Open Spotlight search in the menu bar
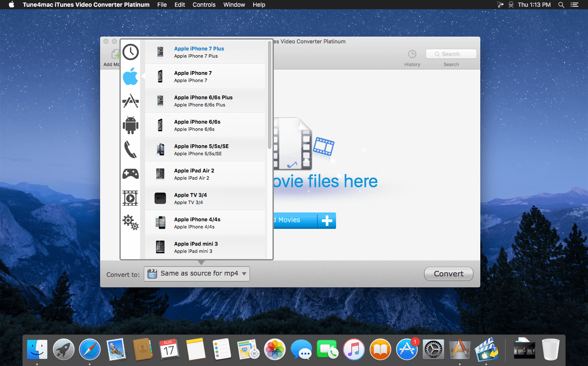Viewport: 588px width, 366px height. coord(561,5)
